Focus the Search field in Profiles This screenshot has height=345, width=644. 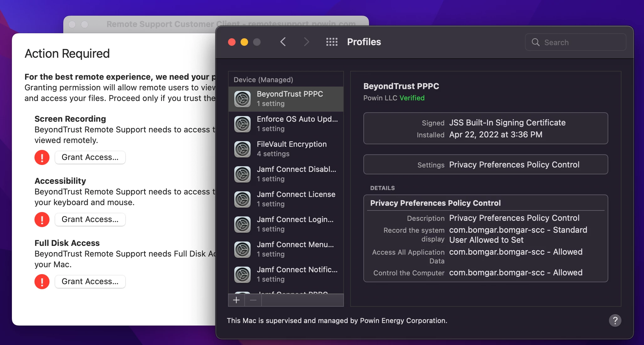pyautogui.click(x=576, y=42)
